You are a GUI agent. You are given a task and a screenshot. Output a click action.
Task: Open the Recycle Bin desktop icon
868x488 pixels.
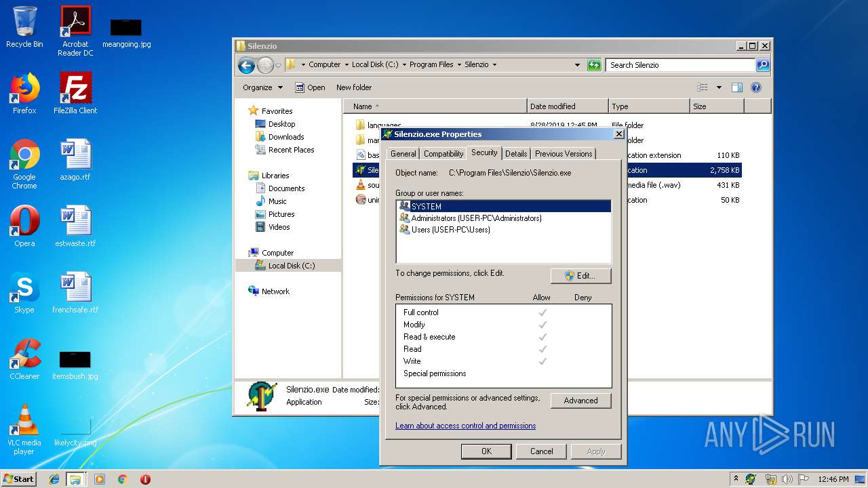(24, 27)
